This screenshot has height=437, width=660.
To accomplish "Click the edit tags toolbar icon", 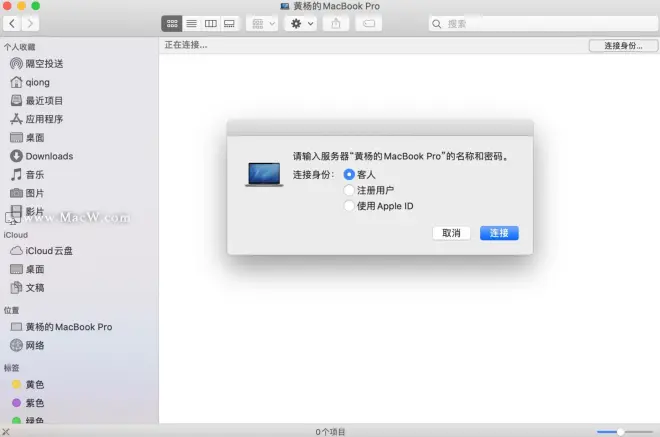I will [369, 24].
